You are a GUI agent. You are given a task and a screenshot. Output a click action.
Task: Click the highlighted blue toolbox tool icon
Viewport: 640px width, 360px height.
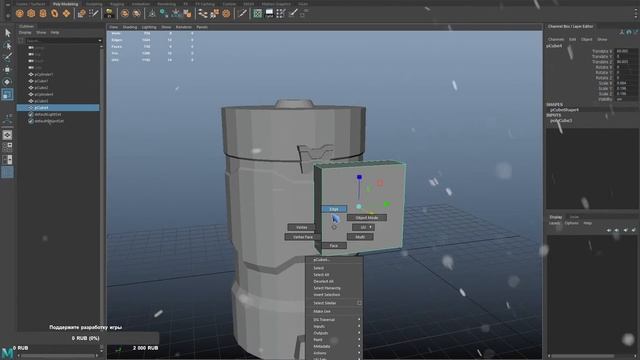pyautogui.click(x=7, y=95)
